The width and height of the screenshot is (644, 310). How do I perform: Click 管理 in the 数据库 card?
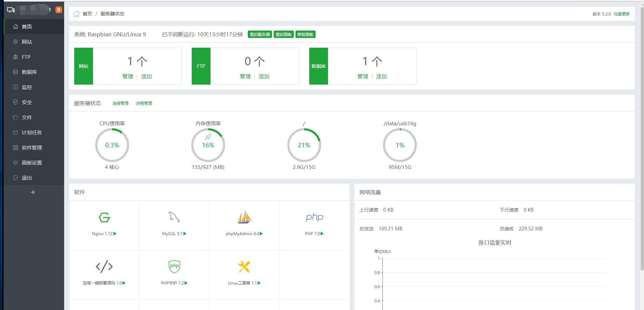(363, 77)
